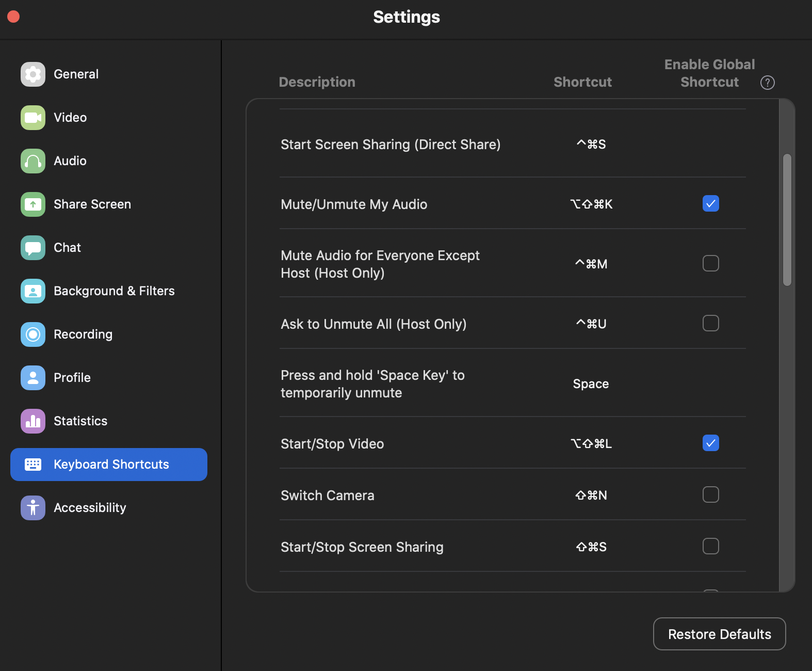Enable global shortcut for Switch Camera
This screenshot has width=812, height=671.
point(710,494)
